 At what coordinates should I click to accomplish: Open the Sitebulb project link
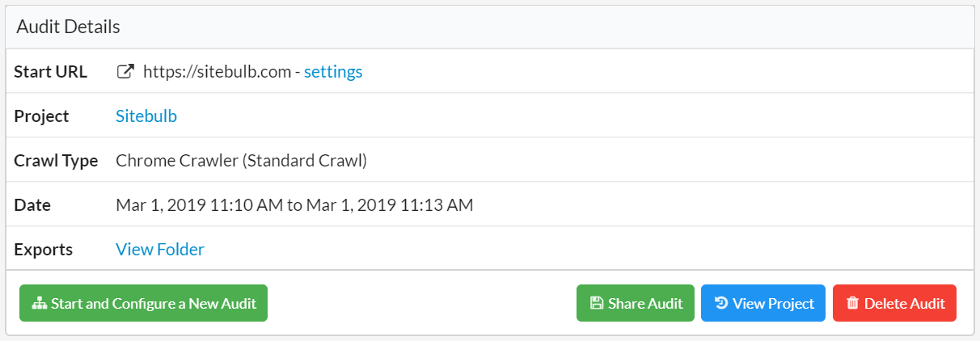pyautogui.click(x=146, y=116)
